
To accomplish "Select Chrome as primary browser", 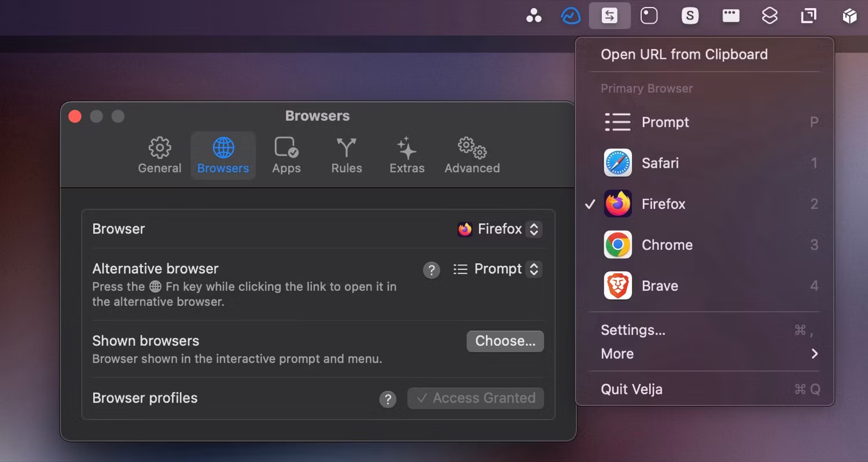I will 667,245.
